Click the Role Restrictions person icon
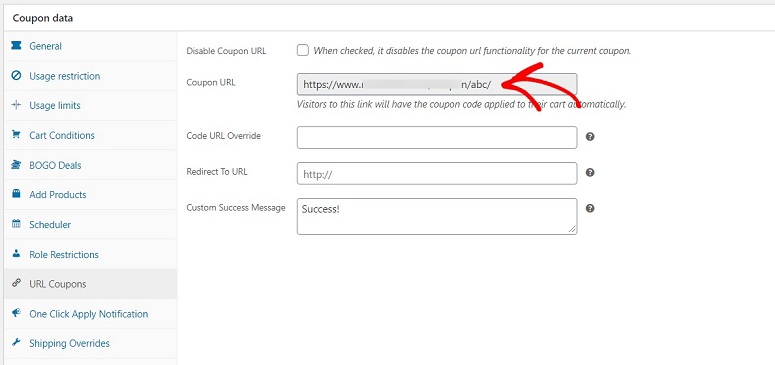 click(16, 254)
